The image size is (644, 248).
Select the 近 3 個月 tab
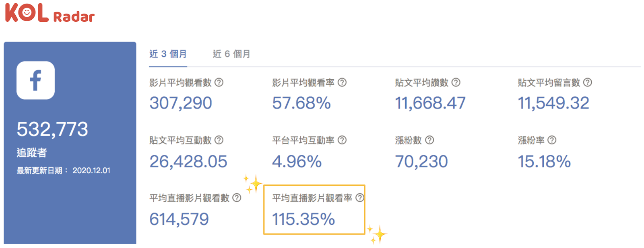[x=168, y=54]
